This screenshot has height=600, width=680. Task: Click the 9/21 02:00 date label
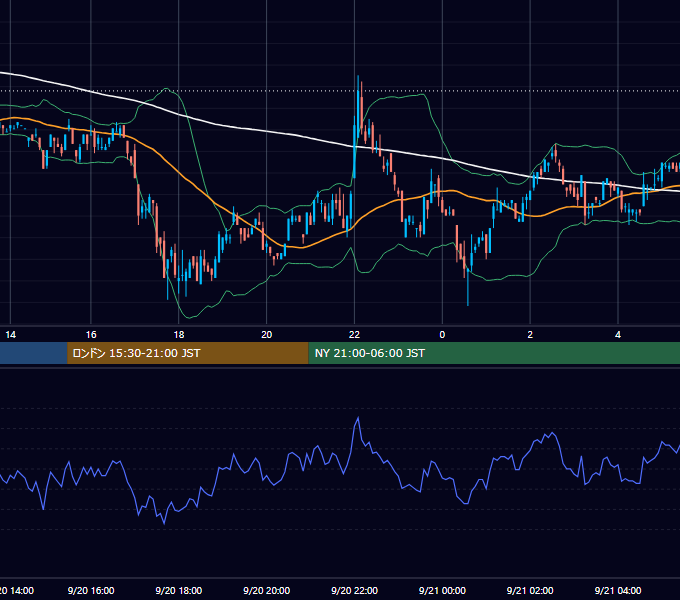[x=530, y=590]
